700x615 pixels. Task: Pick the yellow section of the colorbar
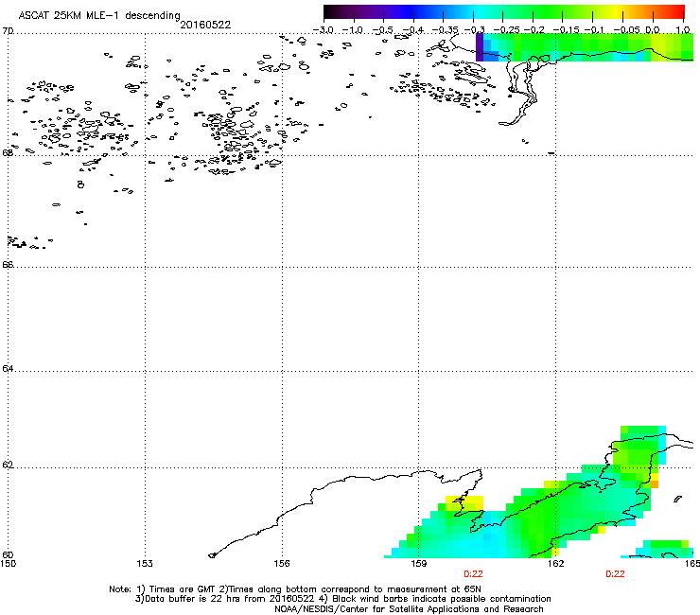point(619,12)
